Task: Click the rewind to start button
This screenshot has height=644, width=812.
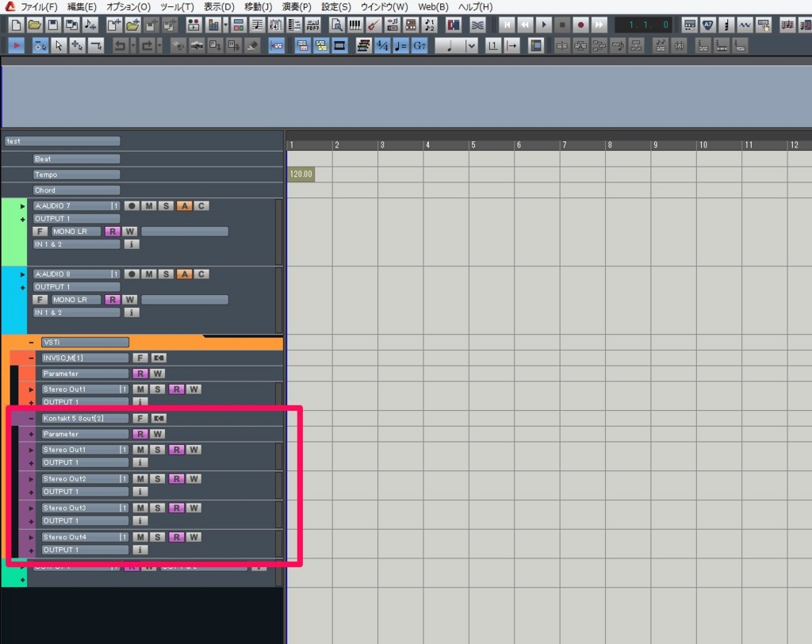Action: pos(507,25)
